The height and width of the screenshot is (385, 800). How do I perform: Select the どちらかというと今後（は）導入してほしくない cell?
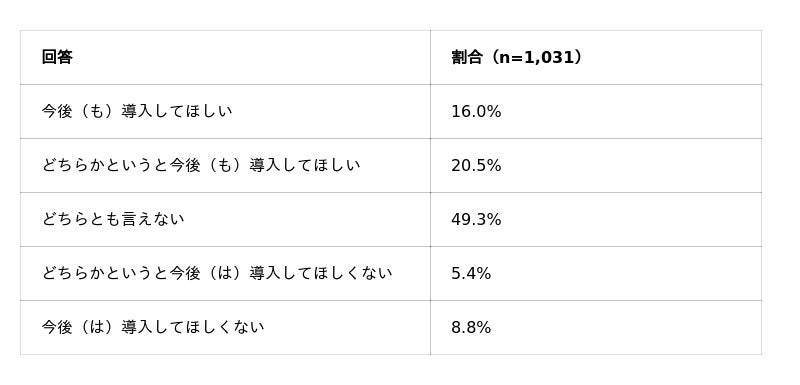pos(225,273)
